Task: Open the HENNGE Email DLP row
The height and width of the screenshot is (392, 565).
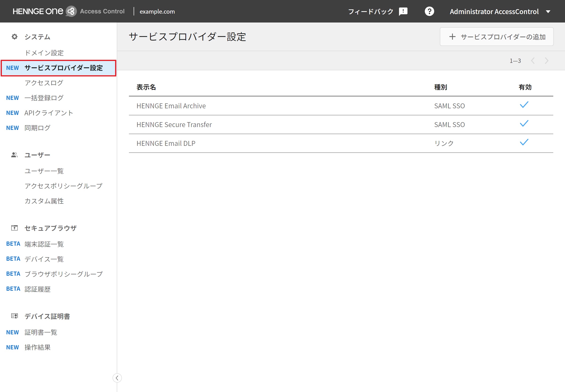Action: coord(341,143)
